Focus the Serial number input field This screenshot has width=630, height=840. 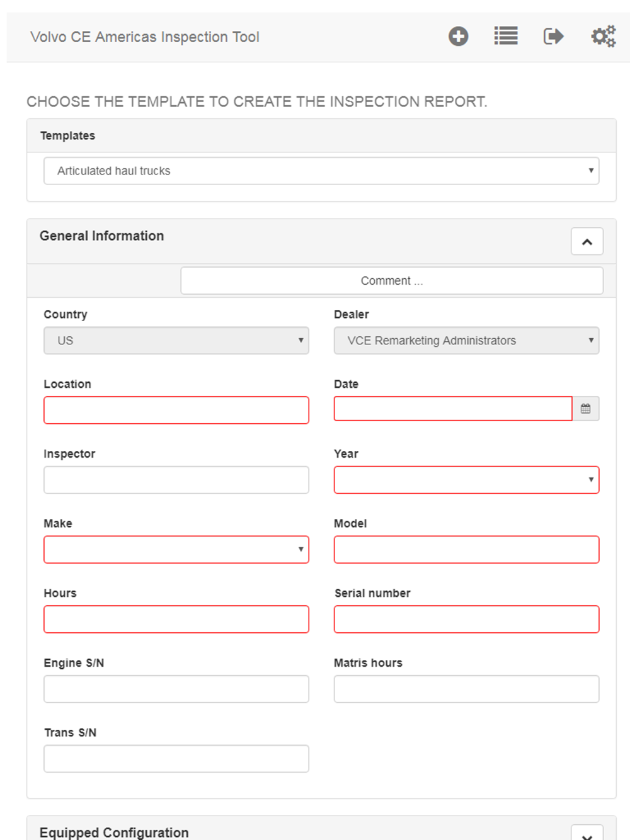coord(466,619)
